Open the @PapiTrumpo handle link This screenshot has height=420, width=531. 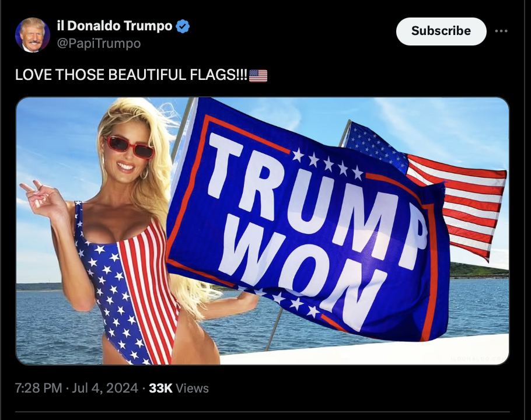(99, 43)
